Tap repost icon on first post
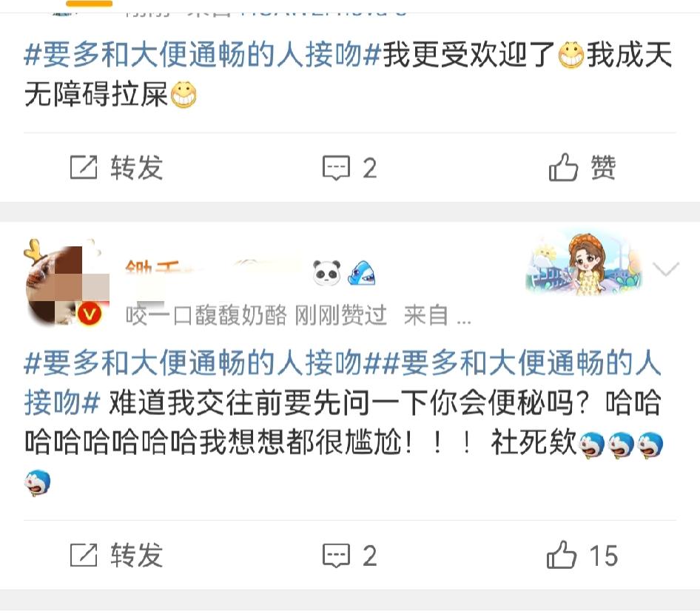700x614 pixels. tap(84, 167)
